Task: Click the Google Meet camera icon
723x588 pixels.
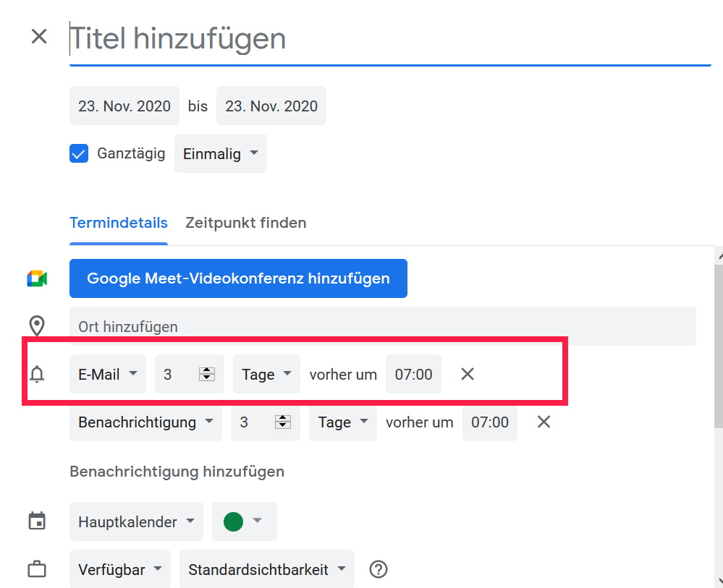Action: pos(37,278)
